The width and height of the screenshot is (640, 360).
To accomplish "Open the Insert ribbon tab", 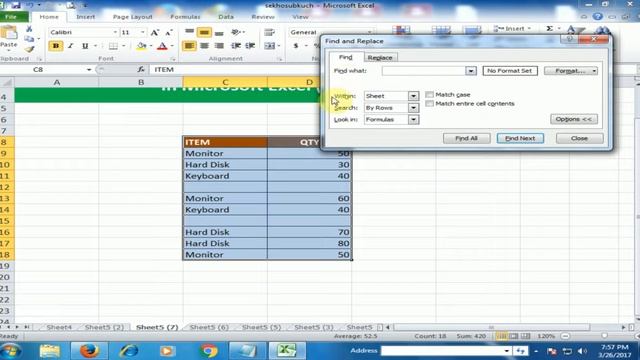I will (x=85, y=17).
